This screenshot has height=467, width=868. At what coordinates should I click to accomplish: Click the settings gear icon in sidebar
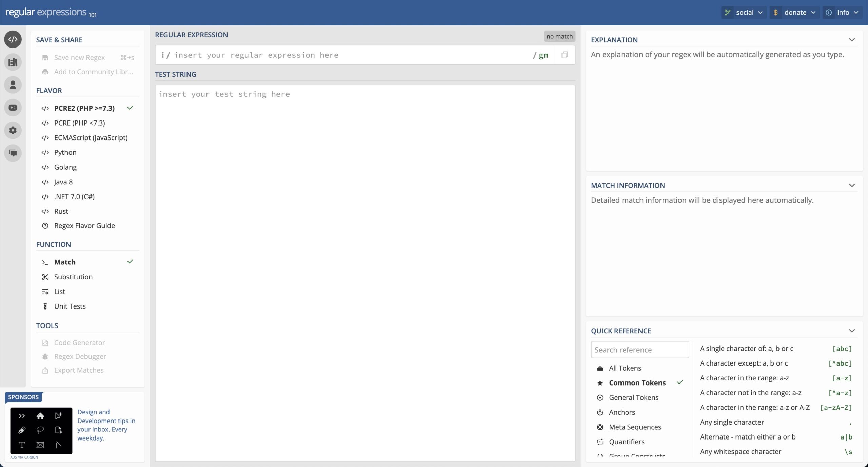(x=13, y=130)
